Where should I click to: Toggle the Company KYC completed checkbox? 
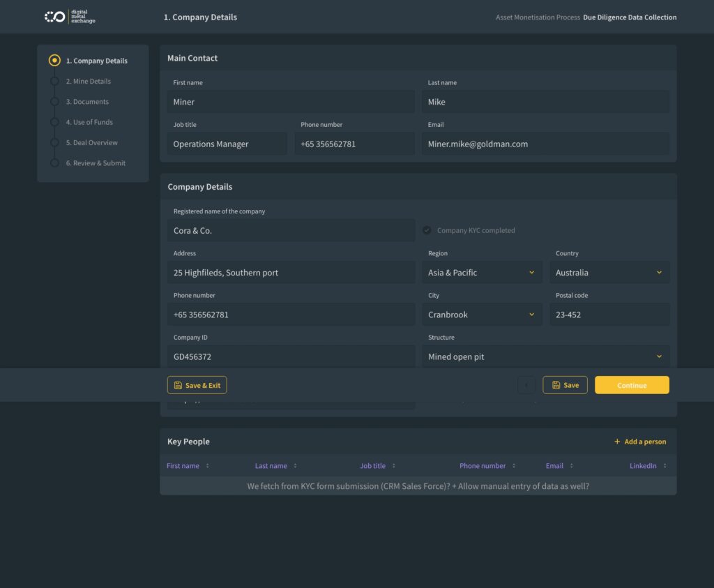[x=427, y=230]
